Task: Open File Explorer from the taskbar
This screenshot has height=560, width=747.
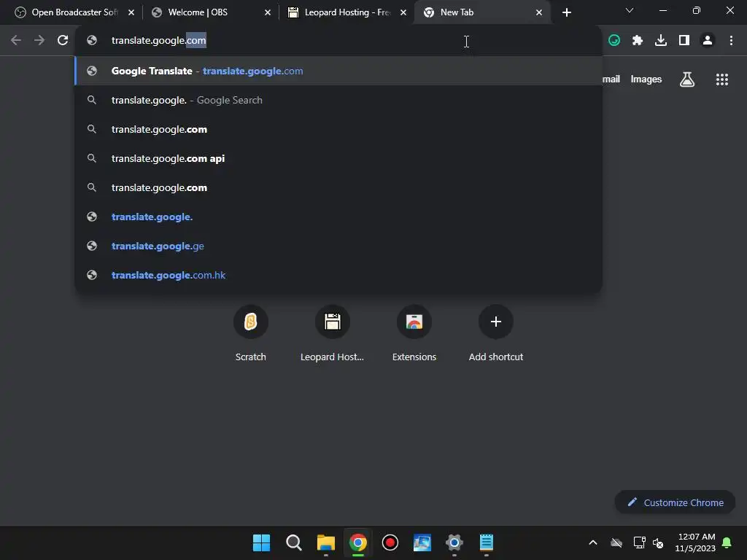Action: [326, 542]
